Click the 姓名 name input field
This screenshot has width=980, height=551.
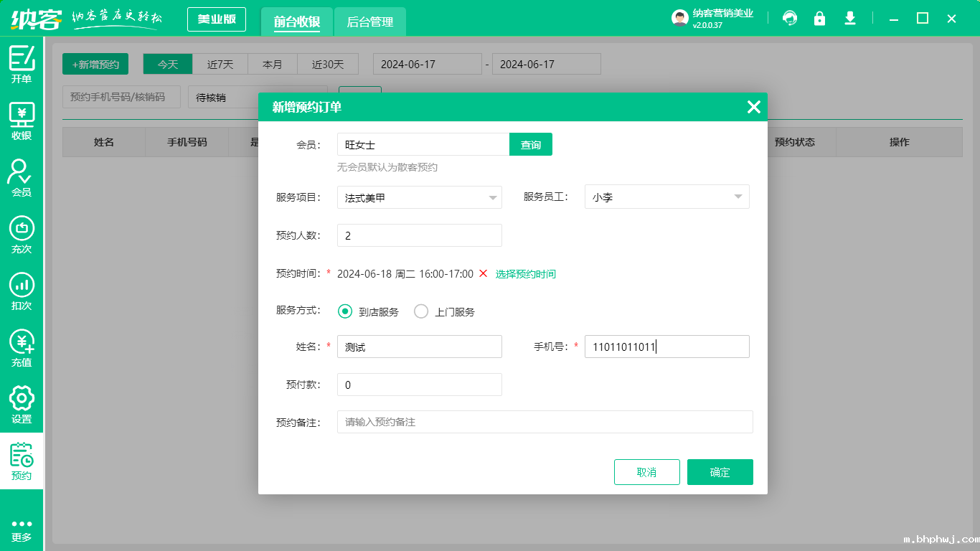click(x=420, y=347)
